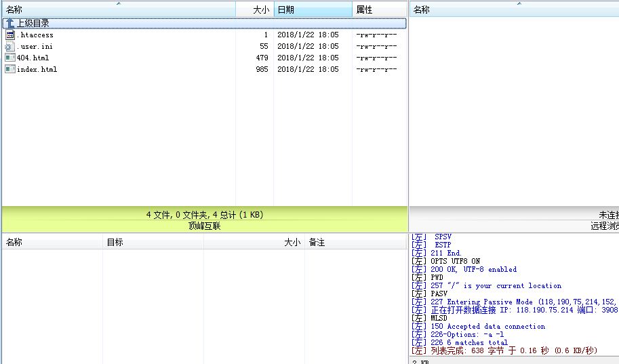Click 备注 column header in queue panel
Image resolution: width=619 pixels, height=364 pixels.
tap(317, 242)
